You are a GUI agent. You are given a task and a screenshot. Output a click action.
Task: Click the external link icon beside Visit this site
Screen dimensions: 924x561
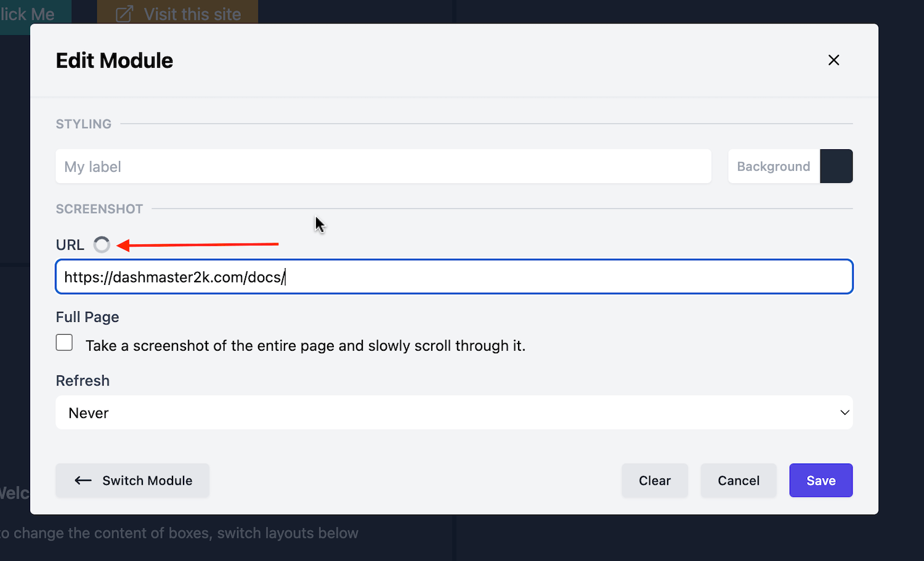(124, 14)
